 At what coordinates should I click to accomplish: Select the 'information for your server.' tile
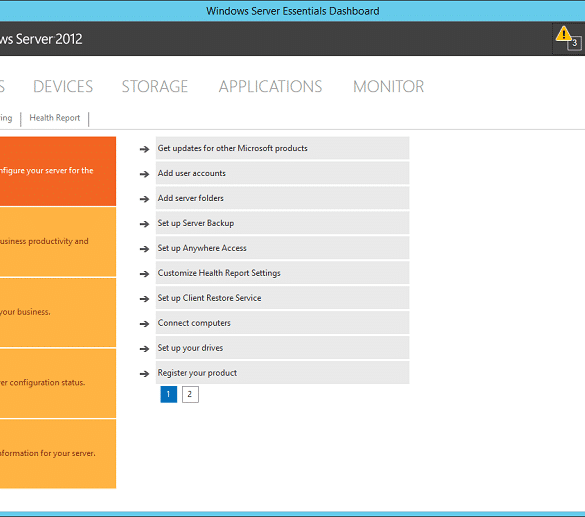pyautogui.click(x=58, y=454)
